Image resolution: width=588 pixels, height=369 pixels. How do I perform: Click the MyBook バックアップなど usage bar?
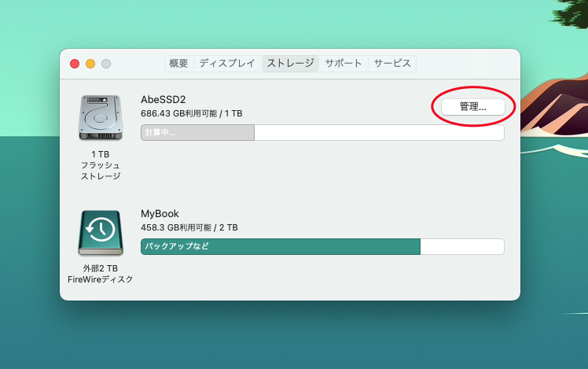322,246
